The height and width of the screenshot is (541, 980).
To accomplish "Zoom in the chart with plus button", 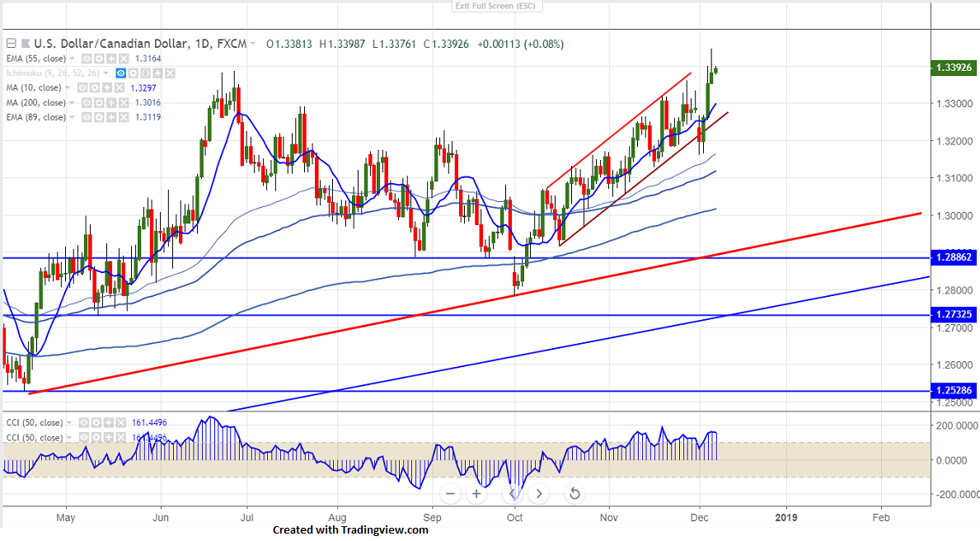I will coord(476,494).
